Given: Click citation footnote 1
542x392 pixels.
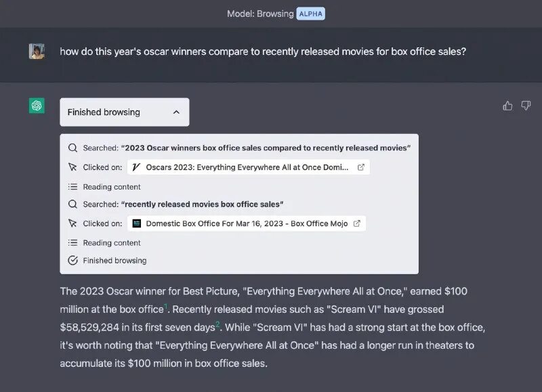Looking at the screenshot, I should pos(165,307).
